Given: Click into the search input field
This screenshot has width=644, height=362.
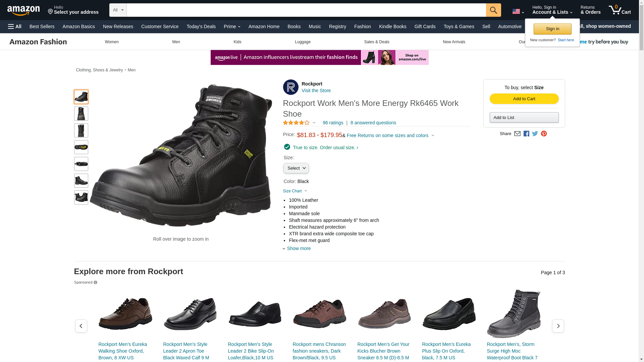Looking at the screenshot, I should 306,10.
